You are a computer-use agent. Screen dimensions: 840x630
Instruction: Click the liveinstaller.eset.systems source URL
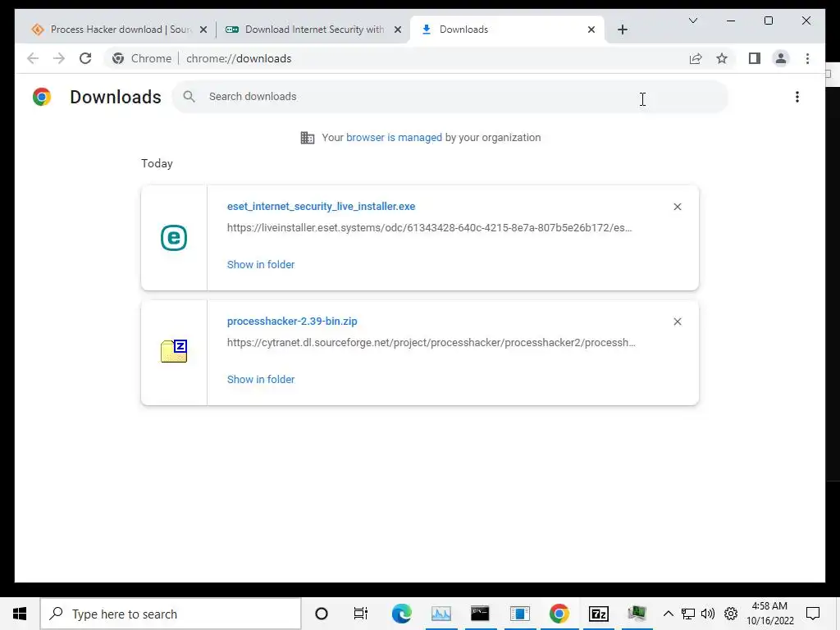(x=429, y=228)
